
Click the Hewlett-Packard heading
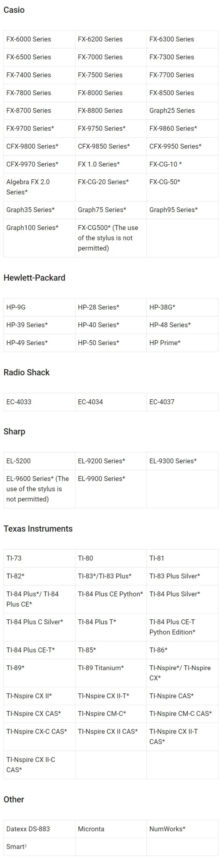pyautogui.click(x=34, y=278)
